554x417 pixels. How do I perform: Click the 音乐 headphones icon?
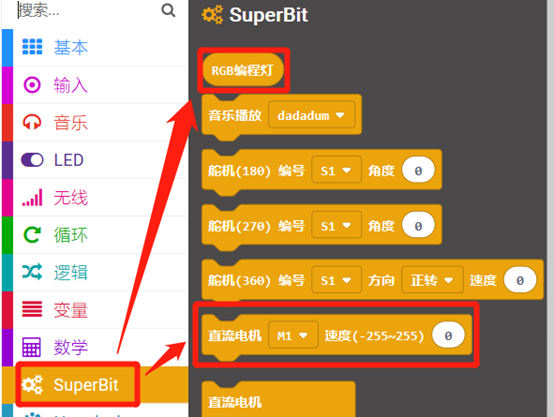pyautogui.click(x=32, y=122)
